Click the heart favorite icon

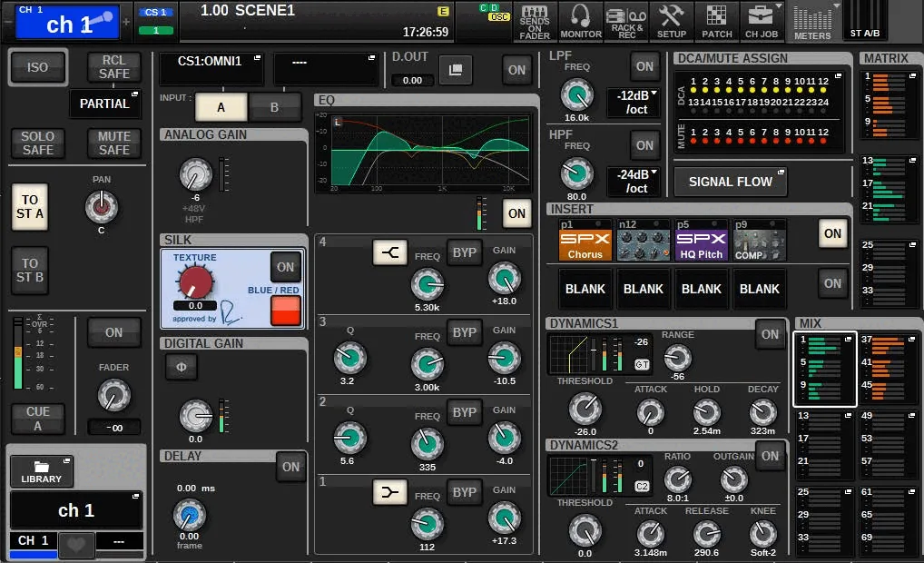coord(76,544)
